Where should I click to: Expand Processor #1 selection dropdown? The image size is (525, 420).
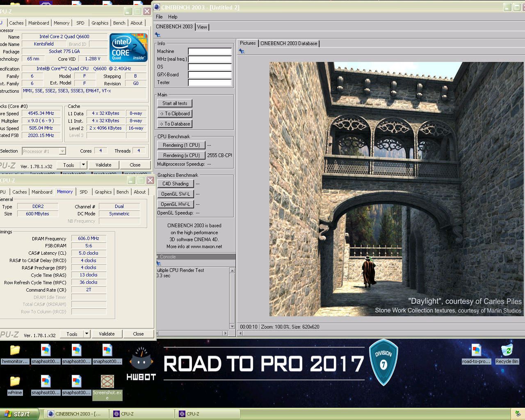tap(62, 151)
